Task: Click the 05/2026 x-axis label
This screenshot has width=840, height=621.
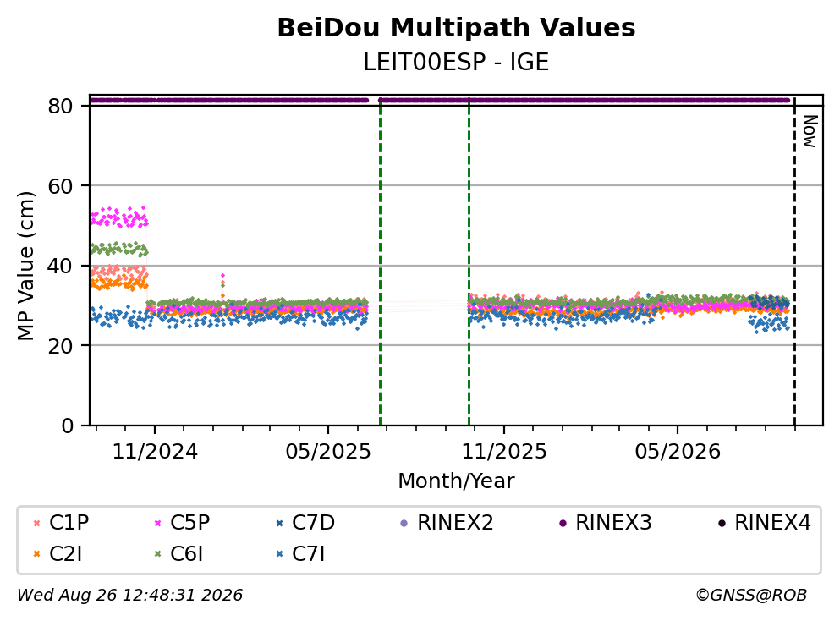Action: coord(678,452)
